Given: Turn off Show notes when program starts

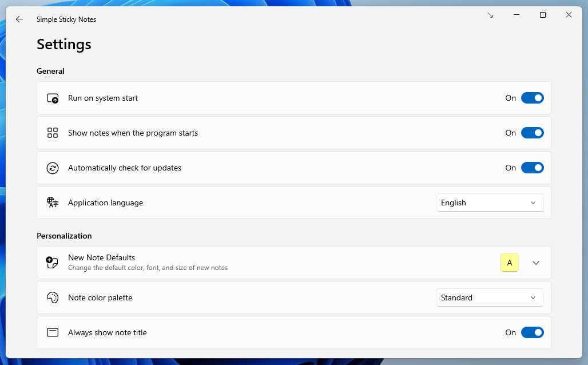Looking at the screenshot, I should pos(532,133).
